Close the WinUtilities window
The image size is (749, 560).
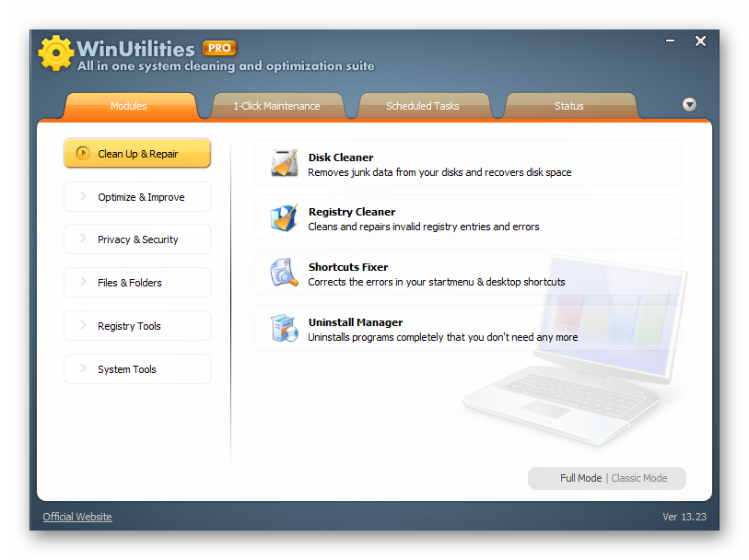(x=700, y=41)
